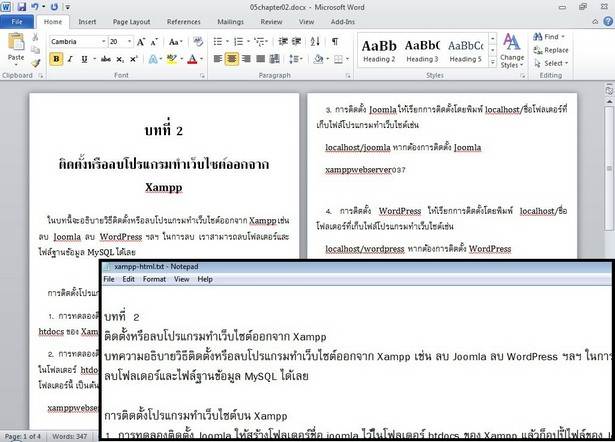
Task: Clear formatting with the eraser icon
Action: (198, 42)
